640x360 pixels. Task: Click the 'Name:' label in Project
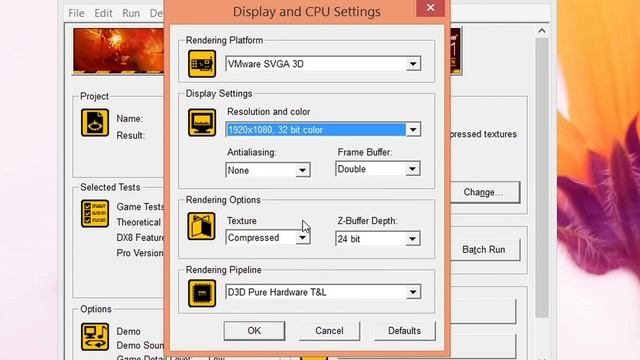pos(129,119)
